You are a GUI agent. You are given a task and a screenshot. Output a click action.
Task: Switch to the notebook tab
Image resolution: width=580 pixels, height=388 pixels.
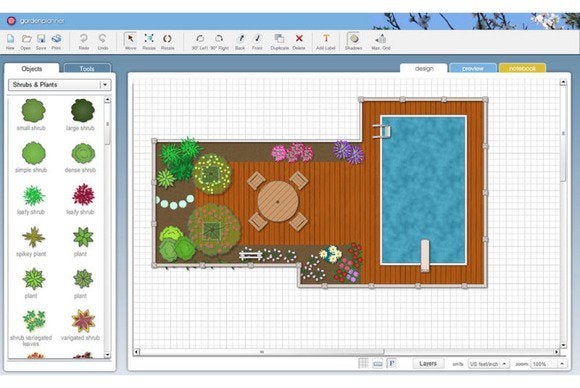522,68
